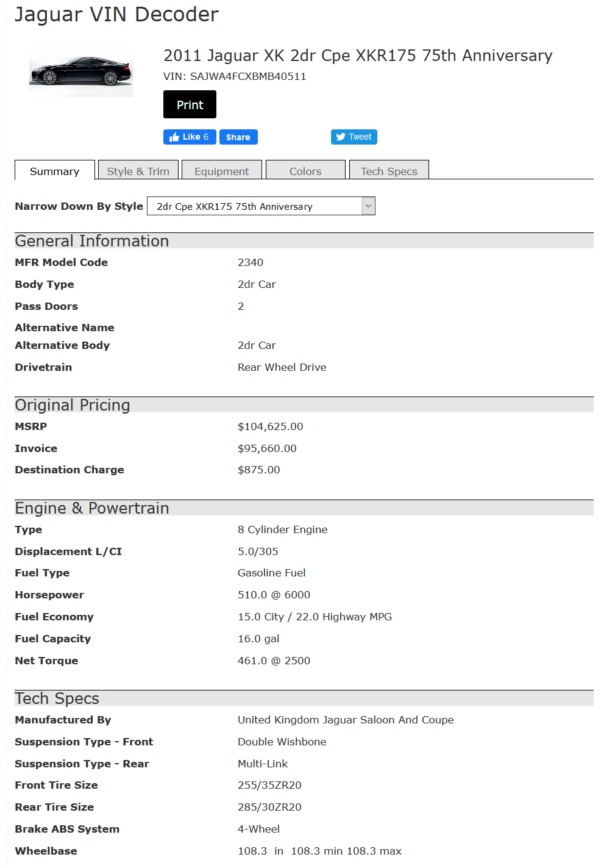Click the Body Type value 2dr Car
This screenshot has width=601, height=868.
257,284
